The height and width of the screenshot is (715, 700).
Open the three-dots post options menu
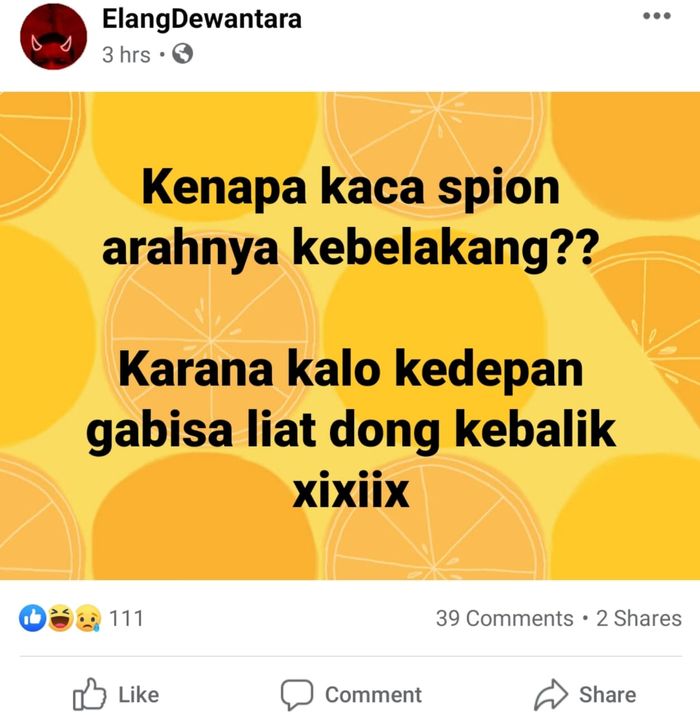pos(656,16)
